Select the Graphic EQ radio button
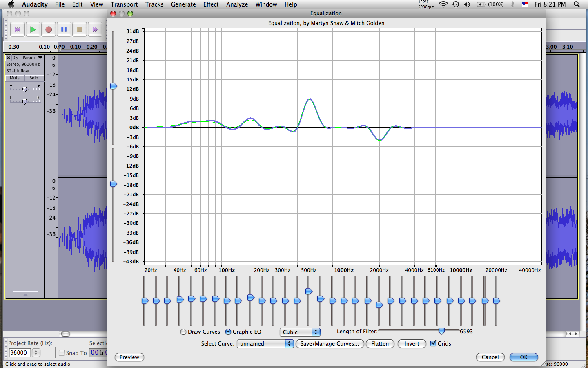The height and width of the screenshot is (368, 588). 228,332
